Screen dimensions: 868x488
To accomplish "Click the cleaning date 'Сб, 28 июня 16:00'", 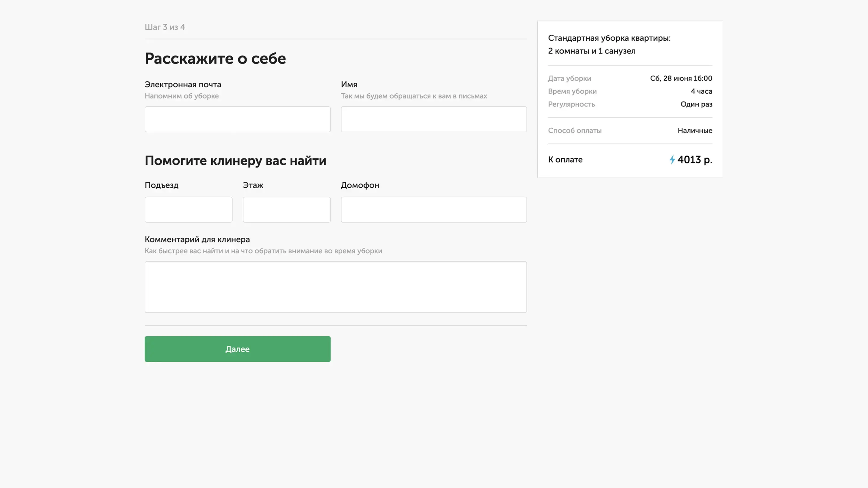I will coord(681,78).
